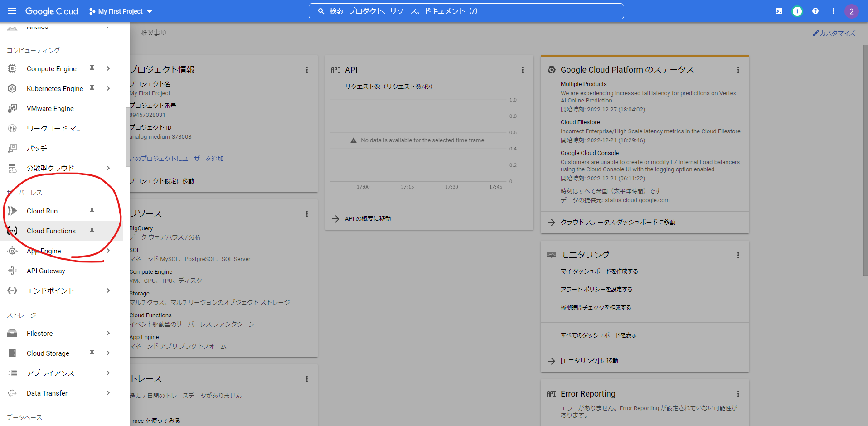Open notifications badge showing 1

pos(797,11)
